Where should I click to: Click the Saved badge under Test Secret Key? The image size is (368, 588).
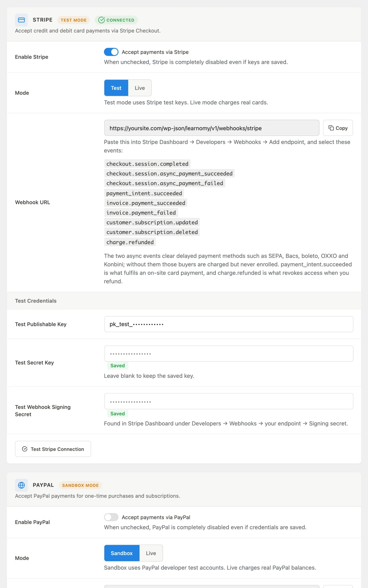[118, 365]
